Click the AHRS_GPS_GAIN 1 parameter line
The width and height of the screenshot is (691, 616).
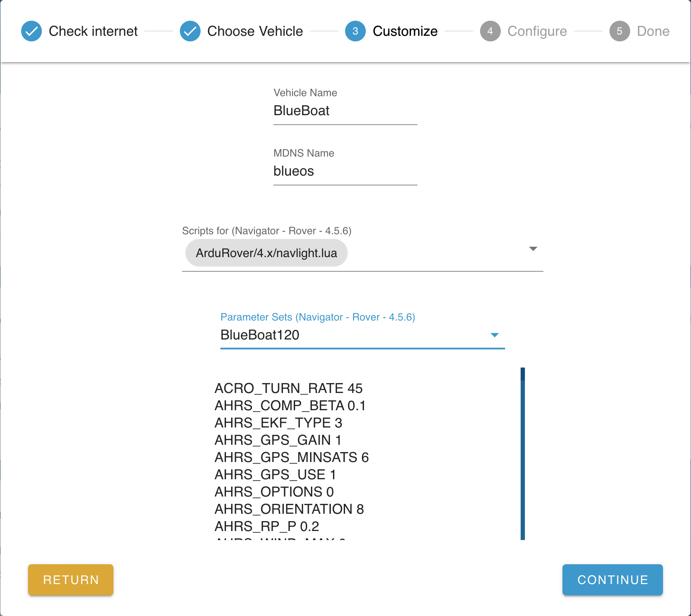[278, 440]
